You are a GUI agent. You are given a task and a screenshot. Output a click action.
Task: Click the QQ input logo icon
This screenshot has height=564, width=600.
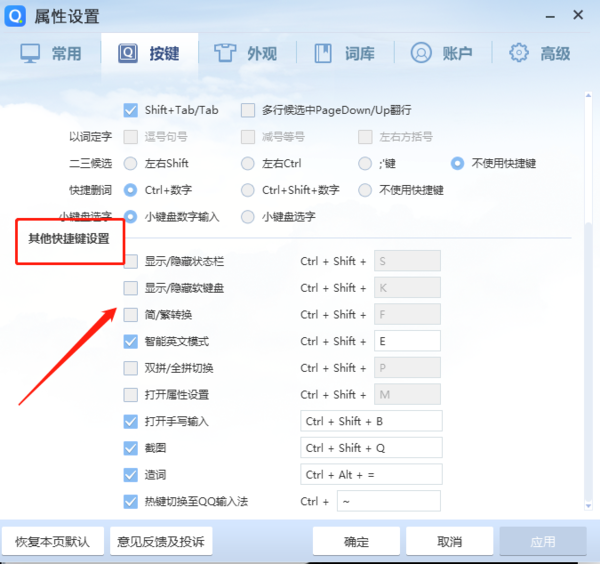click(x=15, y=16)
